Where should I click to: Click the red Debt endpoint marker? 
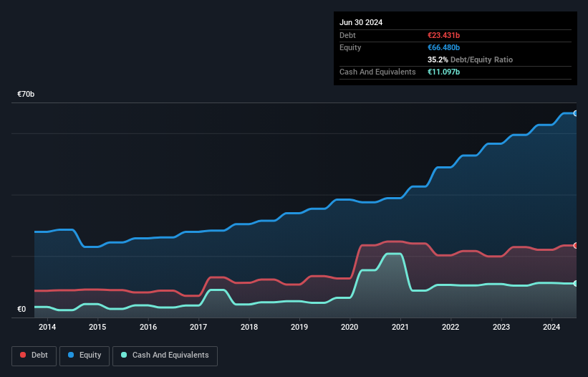point(576,246)
